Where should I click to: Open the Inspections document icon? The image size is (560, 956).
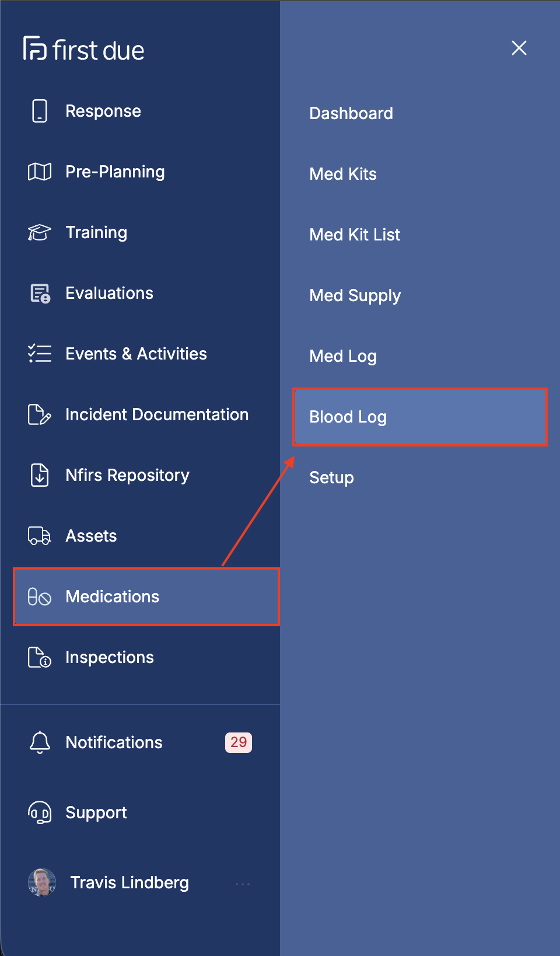pos(40,657)
